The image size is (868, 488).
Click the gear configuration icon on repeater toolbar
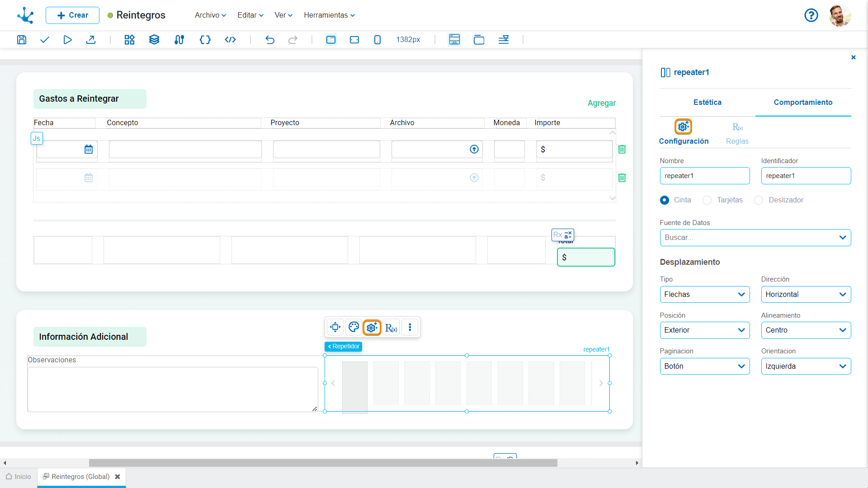point(372,327)
